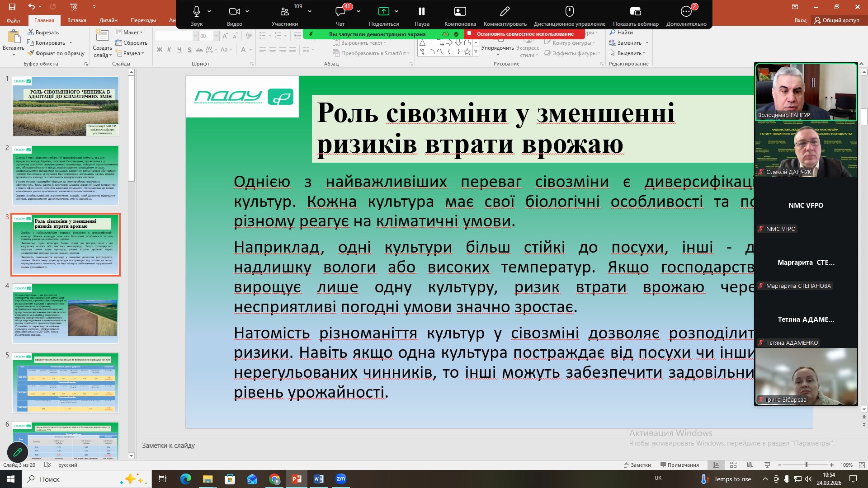
Task: Toggle Zoom microphone (Звук) mute
Action: (197, 12)
